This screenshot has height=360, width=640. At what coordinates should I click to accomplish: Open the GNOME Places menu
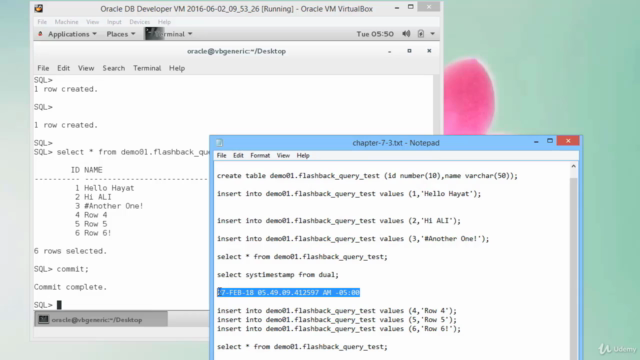[x=121, y=34]
